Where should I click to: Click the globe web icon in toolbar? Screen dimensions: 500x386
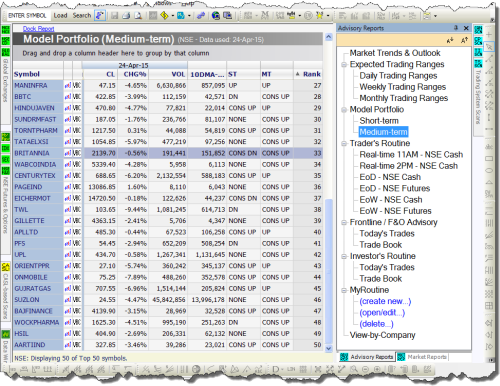point(216,15)
